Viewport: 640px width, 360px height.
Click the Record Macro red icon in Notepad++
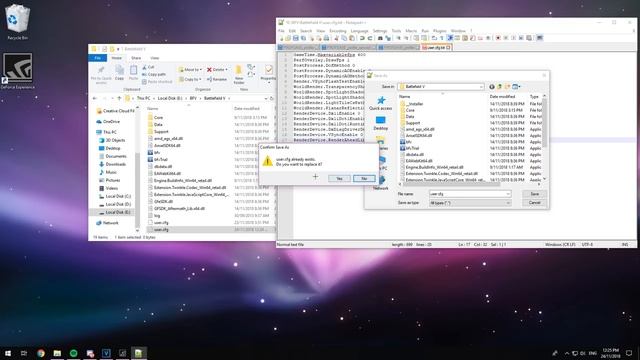click(x=498, y=38)
